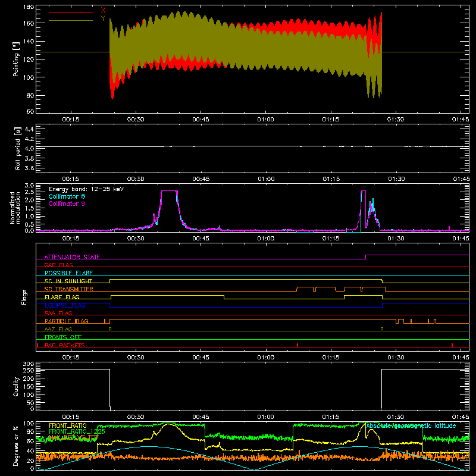Image resolution: width=476 pixels, height=476 pixels.
Task: Click the 'Quality' y-axis title
Action: click(16, 386)
